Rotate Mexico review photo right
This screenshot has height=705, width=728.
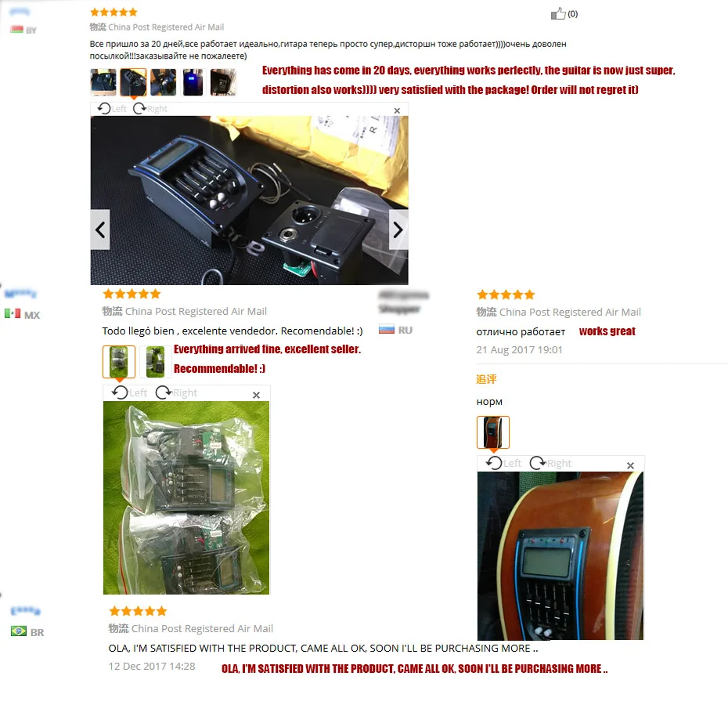click(x=176, y=392)
